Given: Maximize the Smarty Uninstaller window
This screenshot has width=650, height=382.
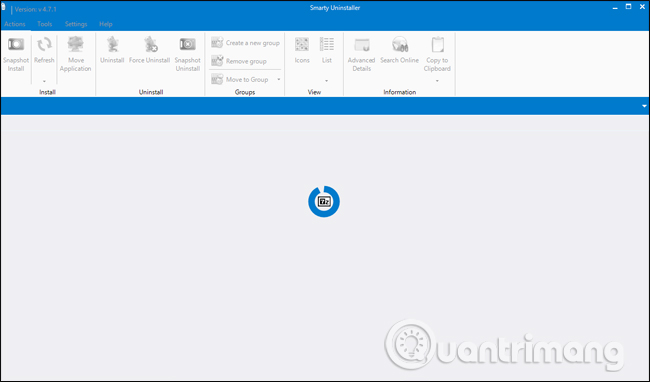Looking at the screenshot, I should (x=628, y=7).
